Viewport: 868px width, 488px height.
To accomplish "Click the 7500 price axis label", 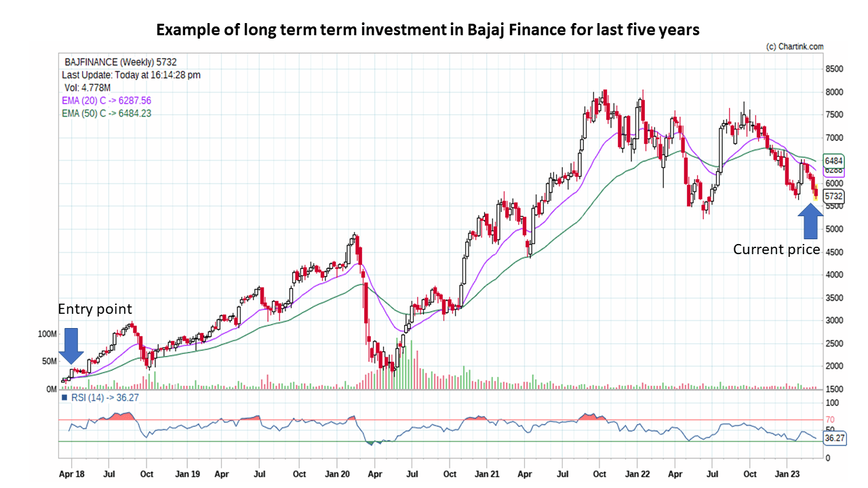I will click(x=834, y=115).
